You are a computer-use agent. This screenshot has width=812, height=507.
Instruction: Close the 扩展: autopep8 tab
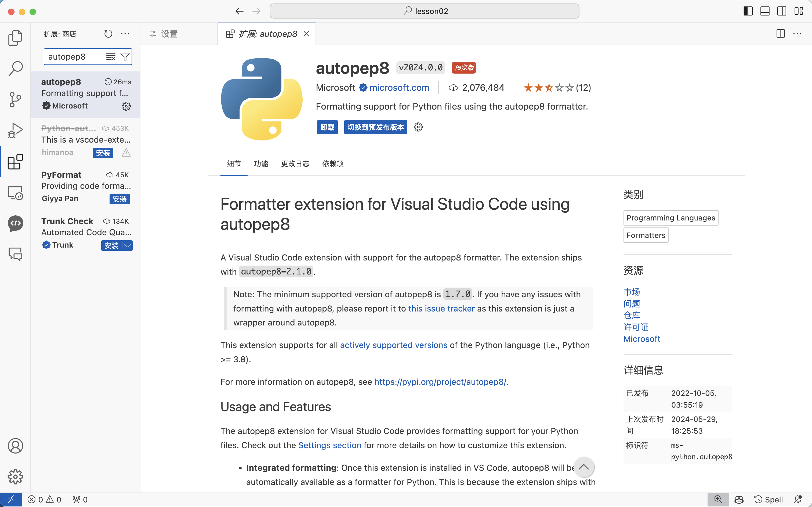coord(306,34)
